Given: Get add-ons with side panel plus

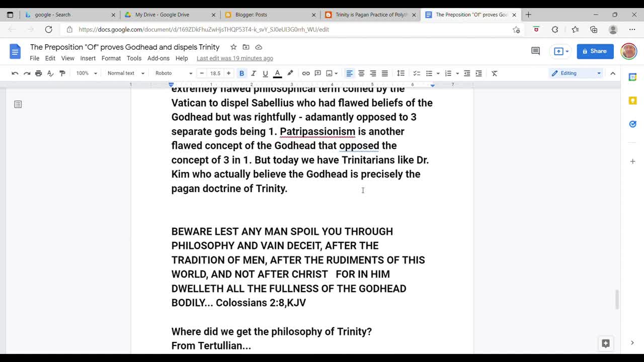Looking at the screenshot, I should tap(633, 161).
